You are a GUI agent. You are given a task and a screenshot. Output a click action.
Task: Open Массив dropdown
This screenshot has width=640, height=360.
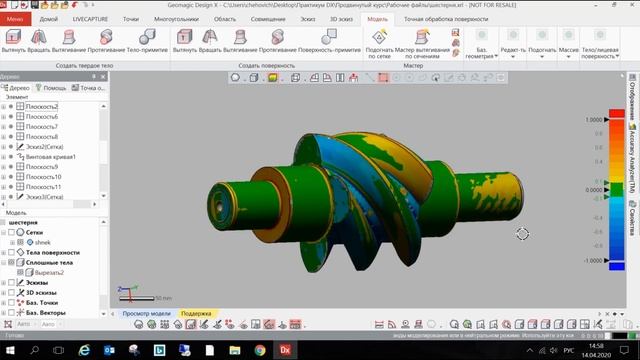(x=569, y=44)
